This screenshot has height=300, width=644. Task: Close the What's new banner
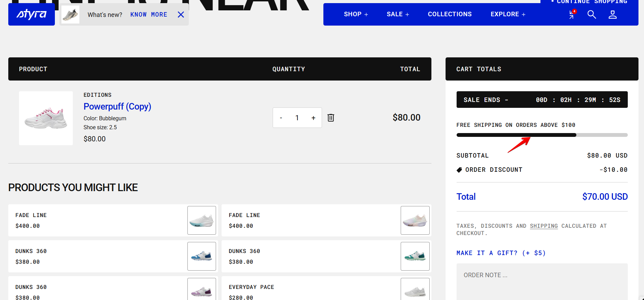click(x=181, y=15)
